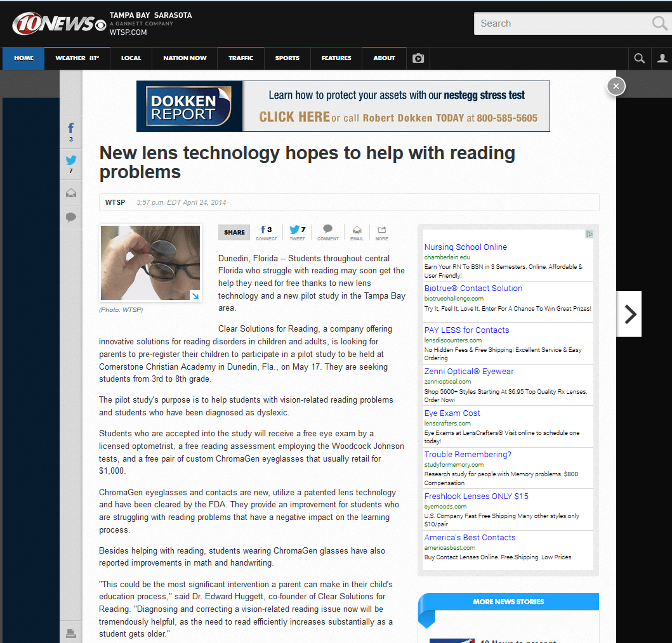Click the zennioptical.com ad URL
672x643 pixels.
447,382
